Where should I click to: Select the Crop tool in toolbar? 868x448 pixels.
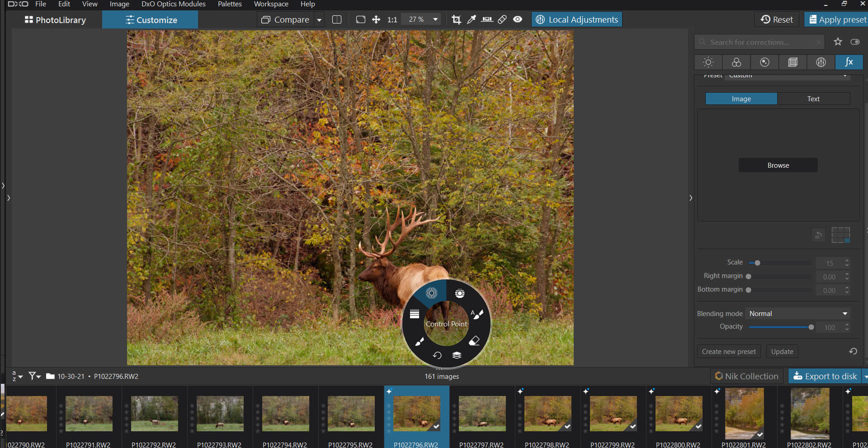coord(456,19)
